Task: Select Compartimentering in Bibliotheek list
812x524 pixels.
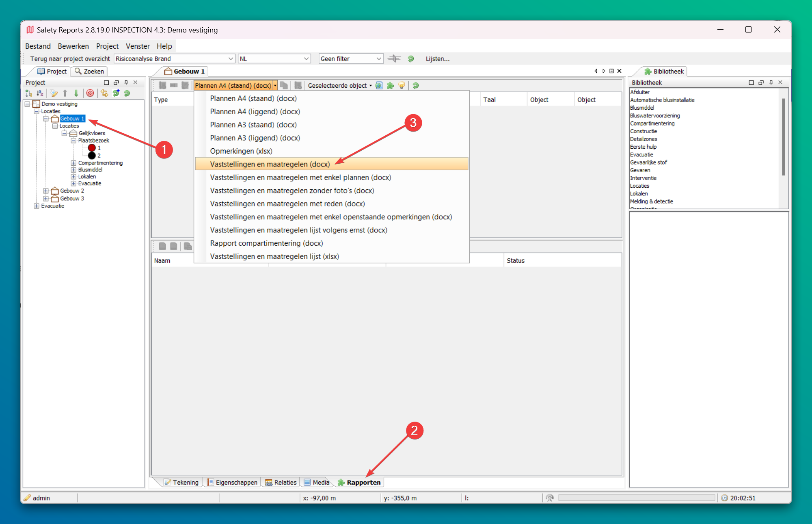Action: (x=652, y=123)
